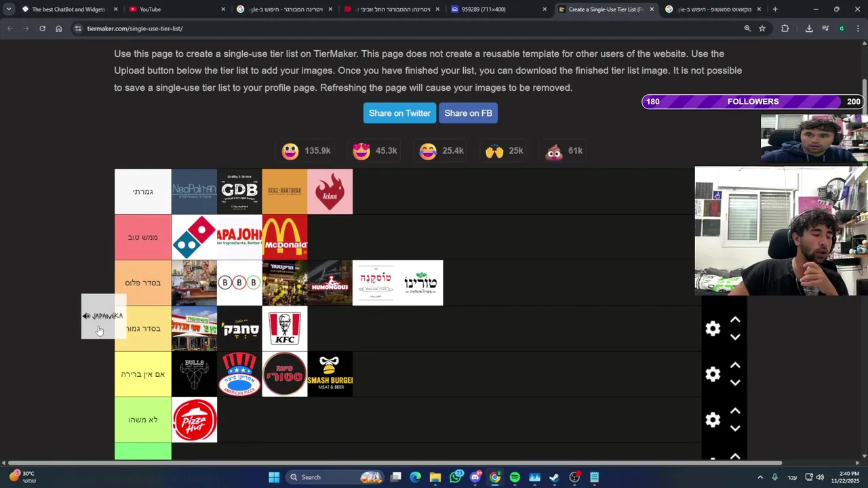Viewport: 868px width, 488px height.
Task: Move the אם אין ברירה row up
Action: pos(735,365)
